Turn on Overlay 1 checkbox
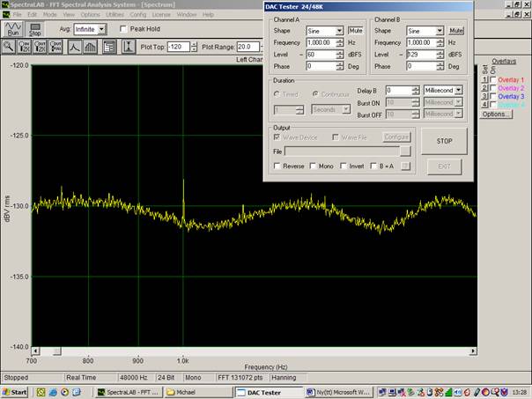The height and width of the screenshot is (399, 532). [x=493, y=80]
